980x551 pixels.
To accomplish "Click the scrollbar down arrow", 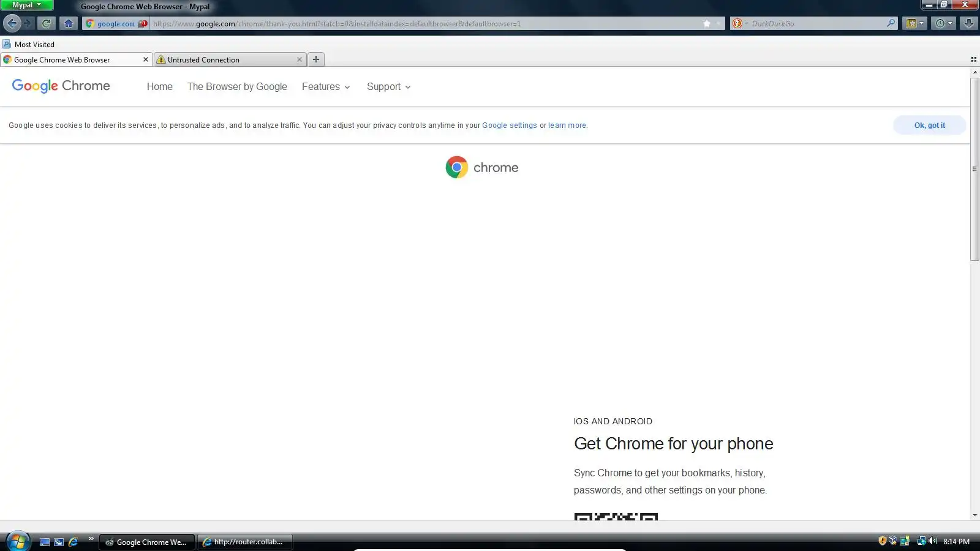I will click(x=974, y=515).
